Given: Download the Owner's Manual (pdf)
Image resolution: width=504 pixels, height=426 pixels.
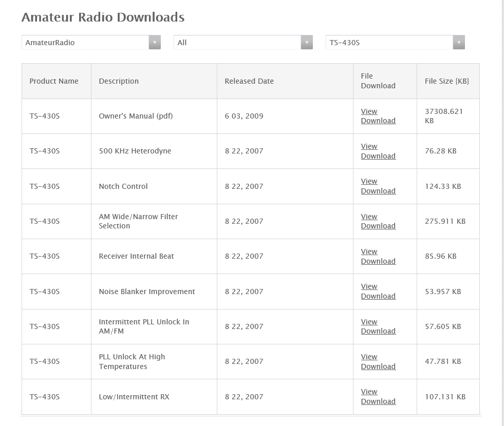Looking at the screenshot, I should tap(378, 121).
